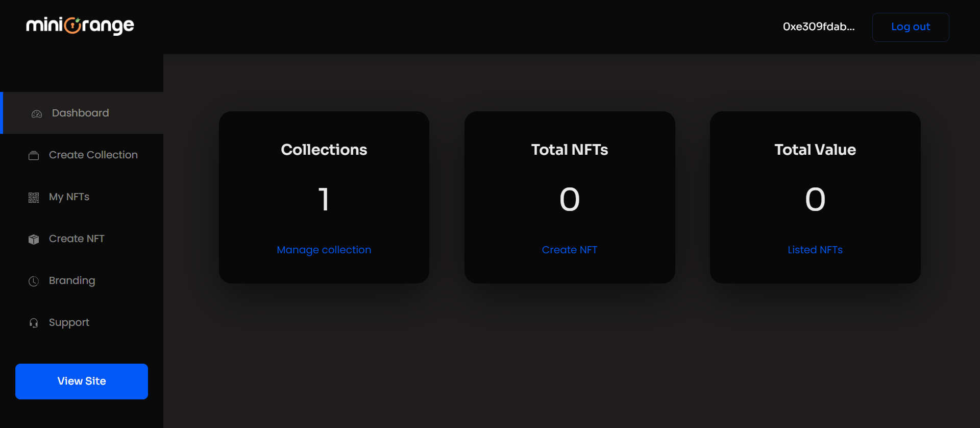The height and width of the screenshot is (428, 980).
Task: Click the Create NFT cube icon
Action: tap(34, 239)
